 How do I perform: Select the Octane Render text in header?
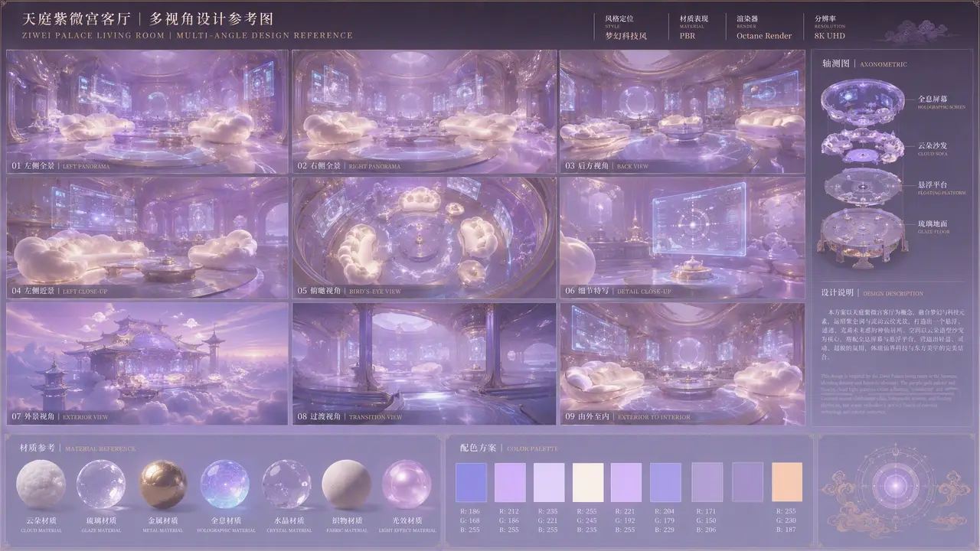coord(764,36)
